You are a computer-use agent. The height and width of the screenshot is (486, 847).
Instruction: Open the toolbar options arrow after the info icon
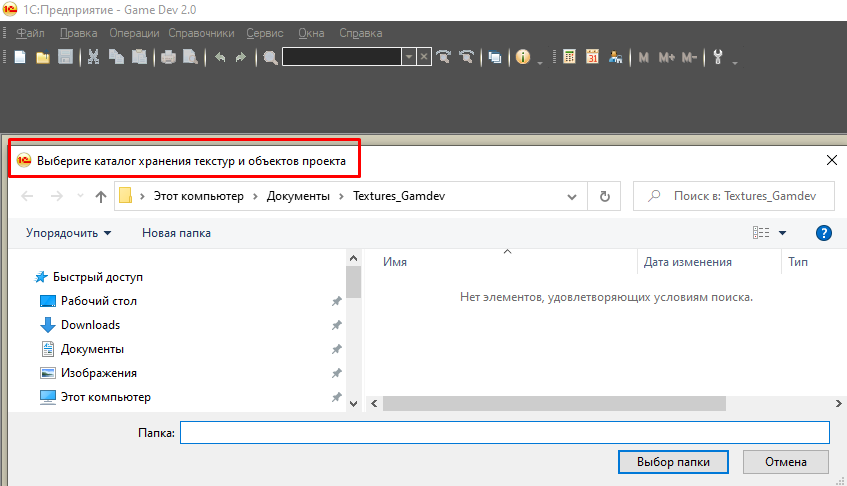tap(540, 63)
